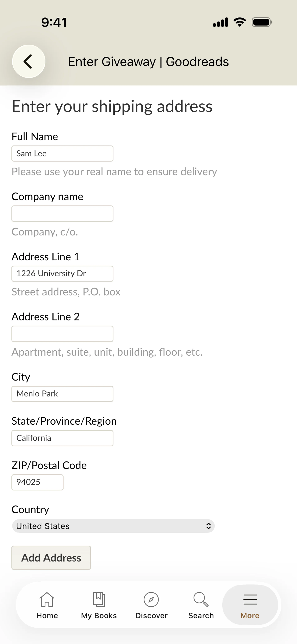Click the Company name input
297x644 pixels.
click(62, 214)
